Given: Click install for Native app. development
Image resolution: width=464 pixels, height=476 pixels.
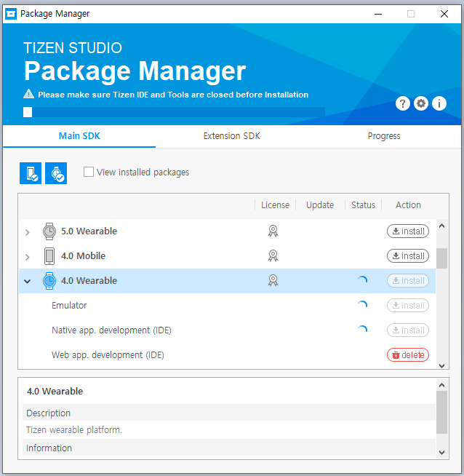Looking at the screenshot, I should (408, 330).
